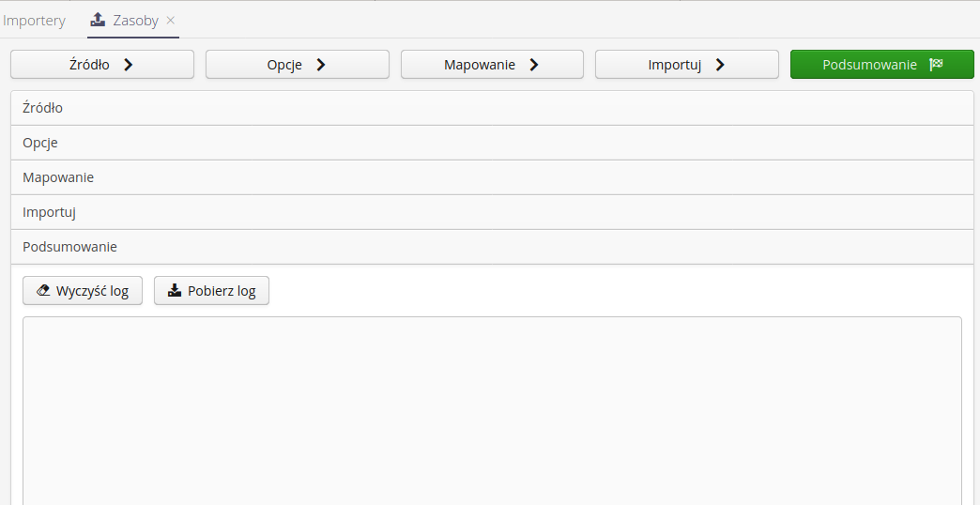Click the upload icon on Zasoby tab
Screen dimensions: 980x505
(98, 20)
